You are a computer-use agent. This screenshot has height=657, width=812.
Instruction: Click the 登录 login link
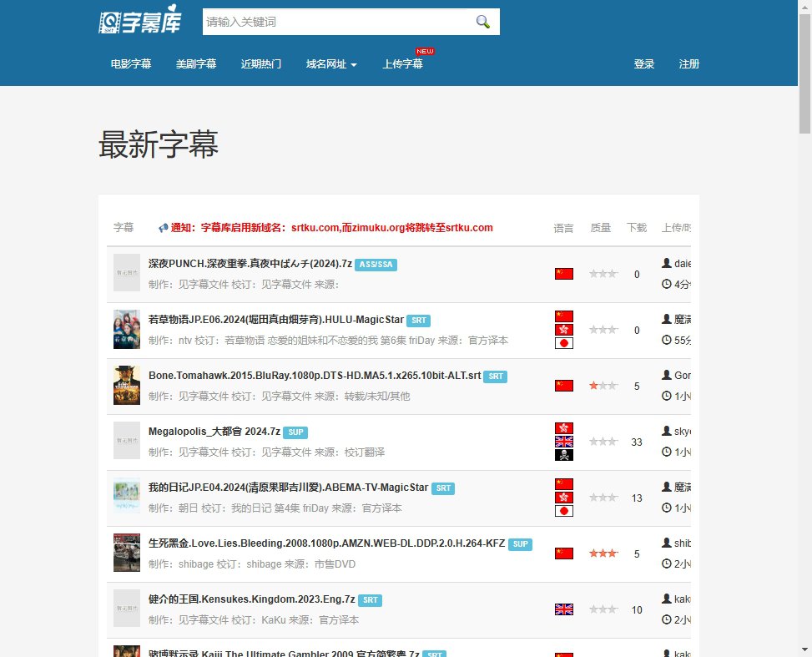point(644,64)
